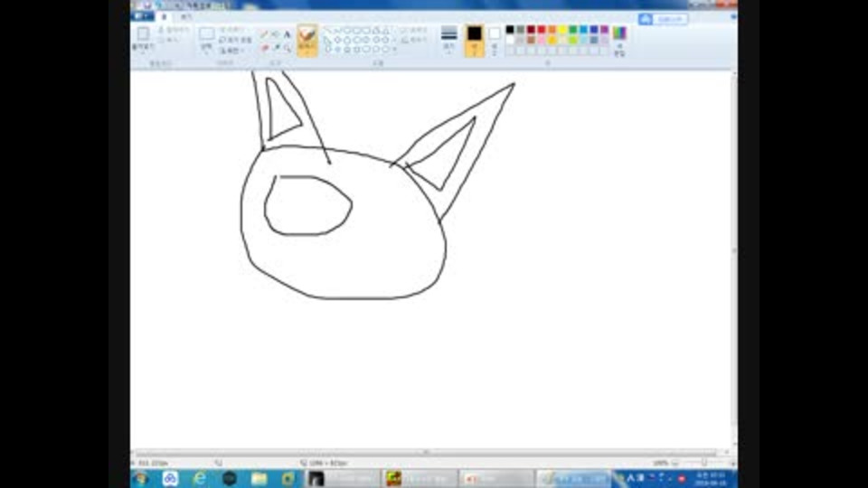Pick the turquoise palette swatch
The width and height of the screenshot is (868, 488).
[583, 29]
